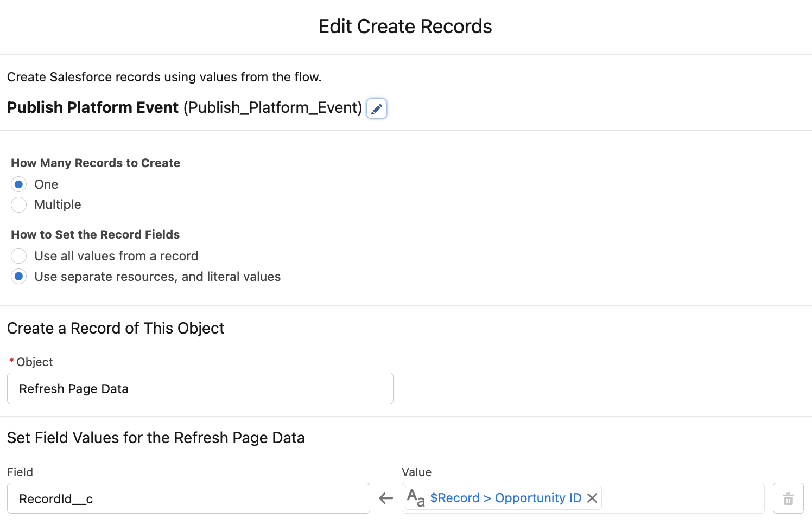Click the Field column label
Viewport: 812px width, 525px height.
click(x=20, y=472)
